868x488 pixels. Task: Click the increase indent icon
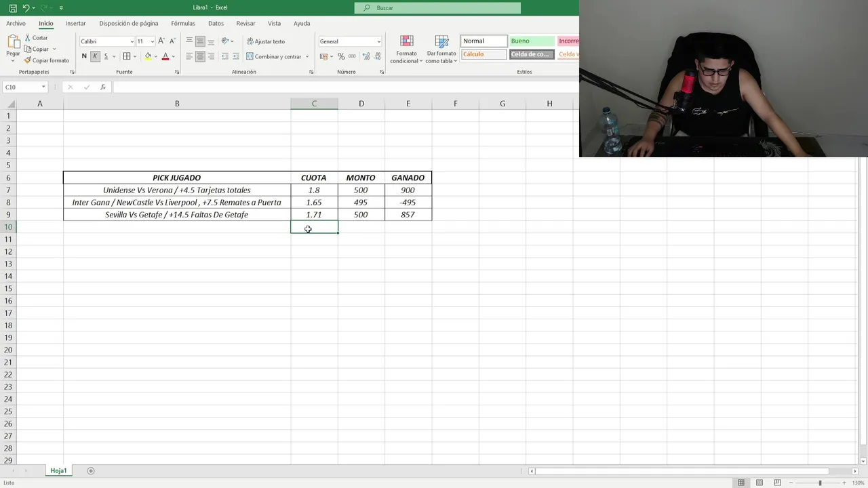click(236, 56)
